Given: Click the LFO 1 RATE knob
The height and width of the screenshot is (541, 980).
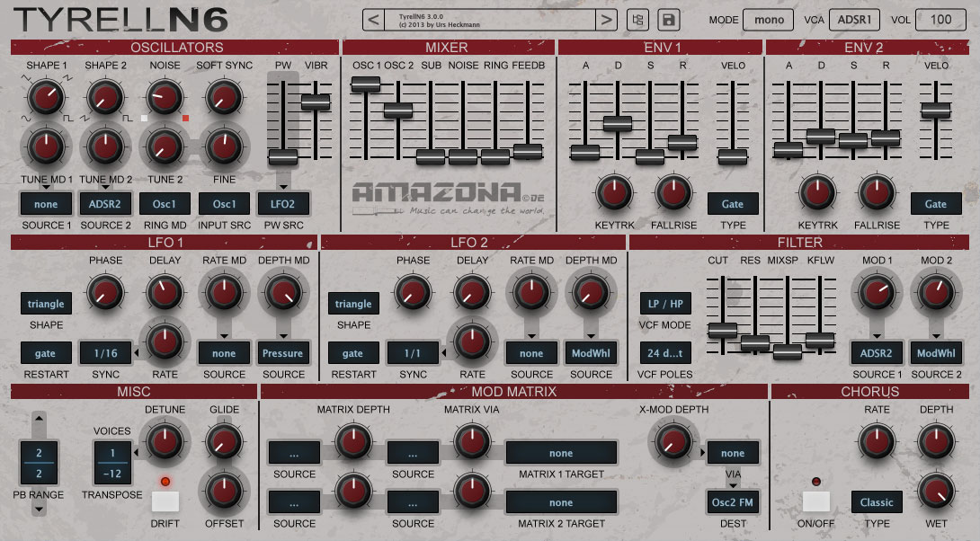Looking at the screenshot, I should click(x=165, y=341).
